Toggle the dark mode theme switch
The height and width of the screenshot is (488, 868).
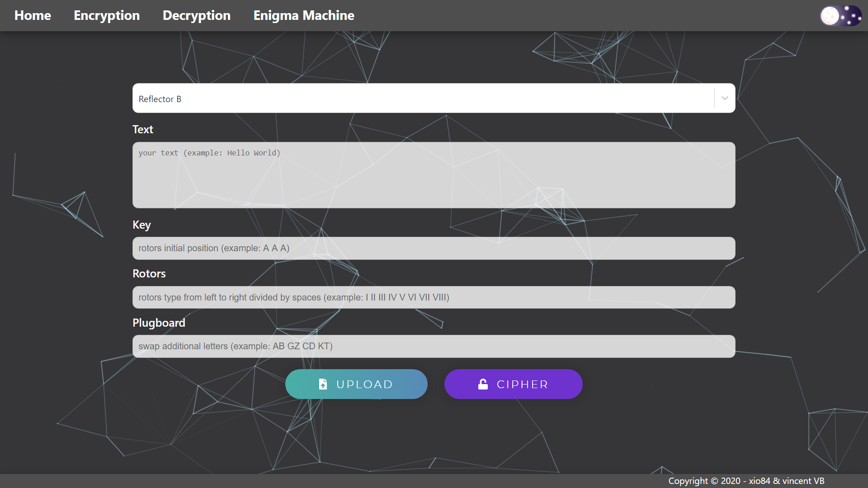pyautogui.click(x=841, y=16)
